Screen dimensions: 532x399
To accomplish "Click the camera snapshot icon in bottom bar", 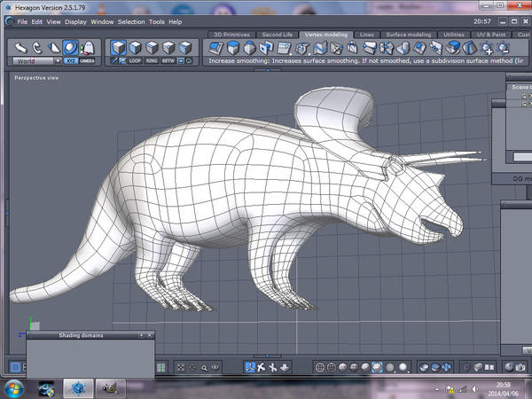I will point(520,367).
